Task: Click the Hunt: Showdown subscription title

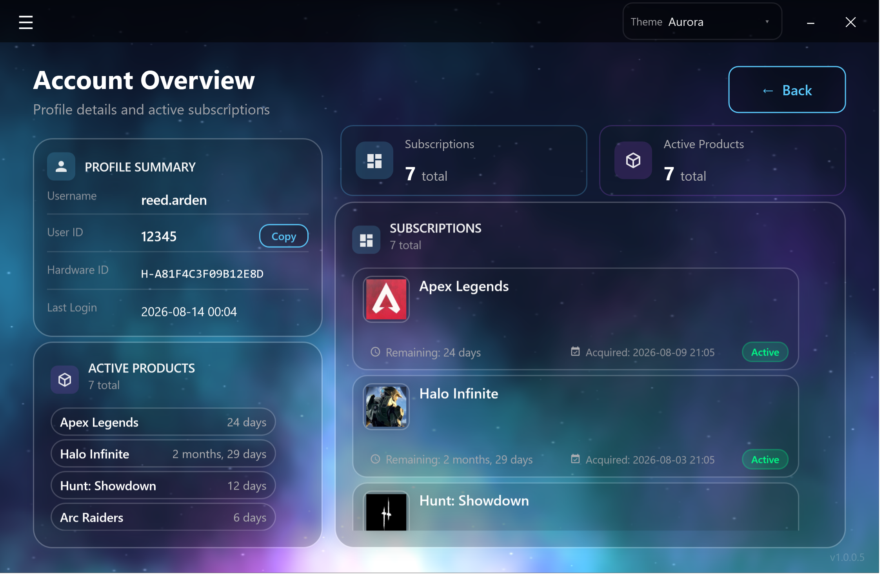Action: [474, 501]
